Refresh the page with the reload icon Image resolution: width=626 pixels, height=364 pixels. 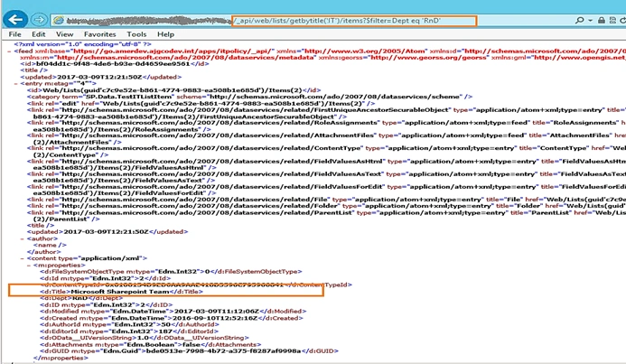622,20
